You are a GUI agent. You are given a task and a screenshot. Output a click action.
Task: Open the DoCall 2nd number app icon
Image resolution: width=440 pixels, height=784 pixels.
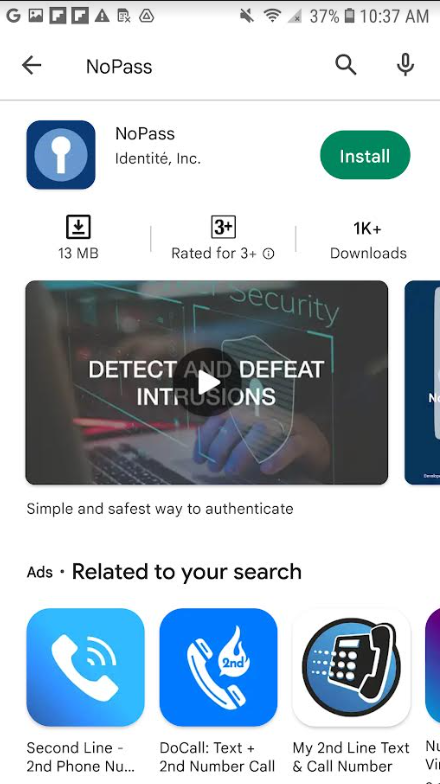tap(218, 667)
